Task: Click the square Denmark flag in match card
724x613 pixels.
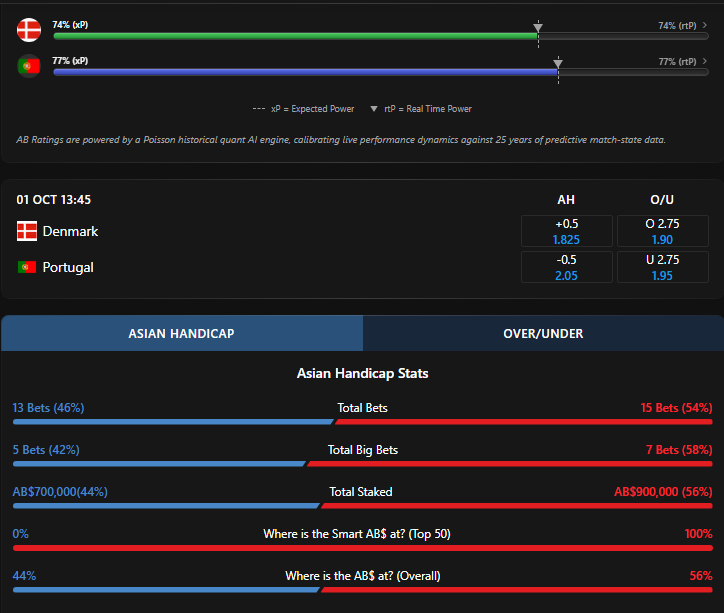Action: pos(27,231)
